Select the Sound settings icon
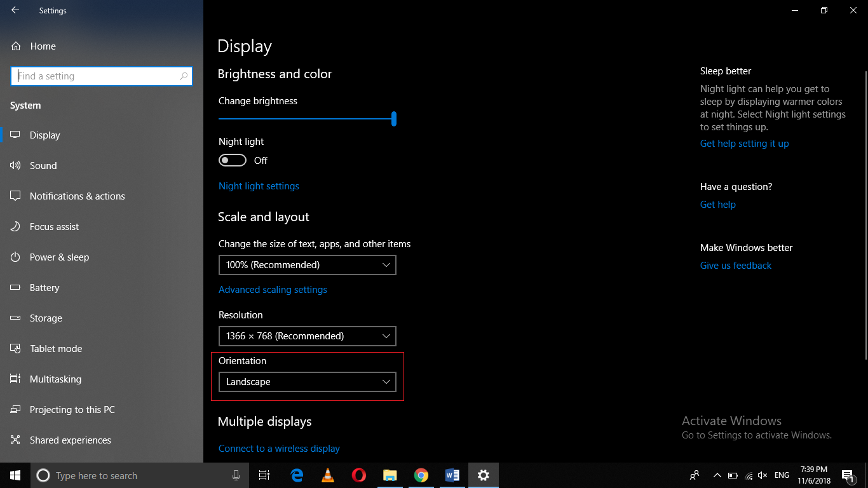Image resolution: width=868 pixels, height=488 pixels. (43, 165)
